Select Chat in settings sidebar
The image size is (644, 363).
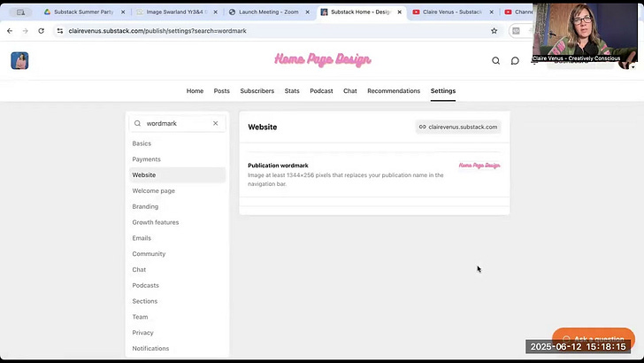(x=178, y=270)
